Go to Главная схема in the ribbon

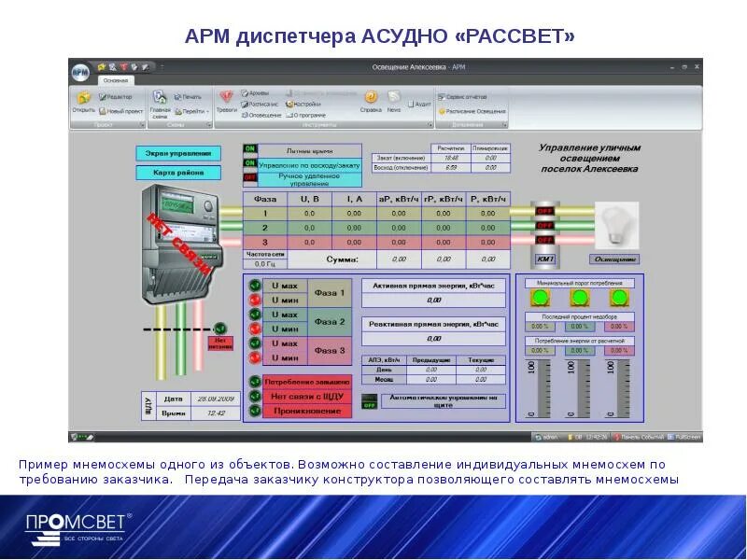click(160, 105)
